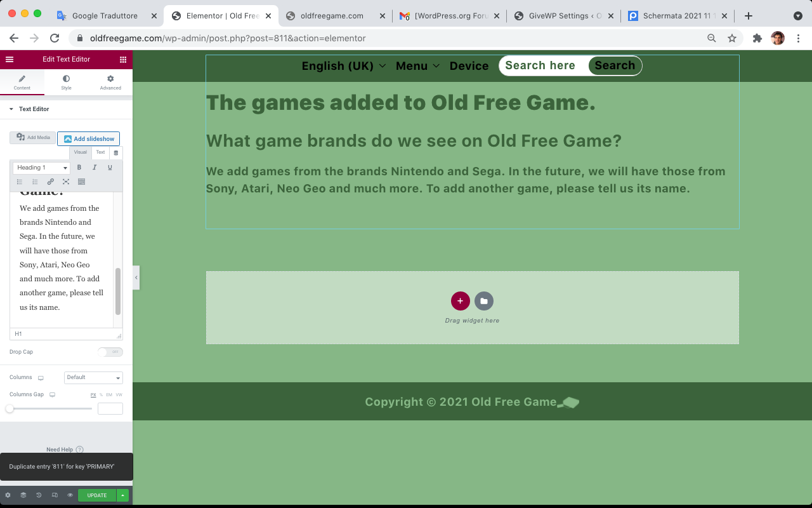The height and width of the screenshot is (508, 812).
Task: Switch to GiveWP Settings browser tab
Action: 564,16
